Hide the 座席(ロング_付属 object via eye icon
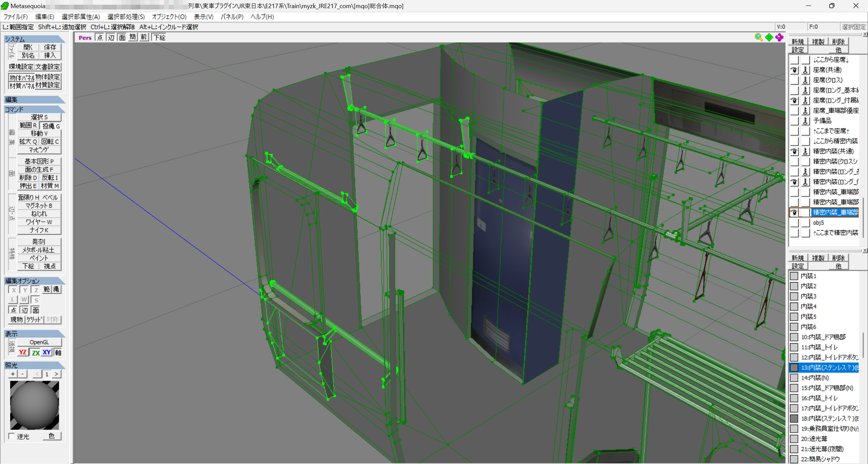Image resolution: width=868 pixels, height=464 pixels. click(794, 101)
